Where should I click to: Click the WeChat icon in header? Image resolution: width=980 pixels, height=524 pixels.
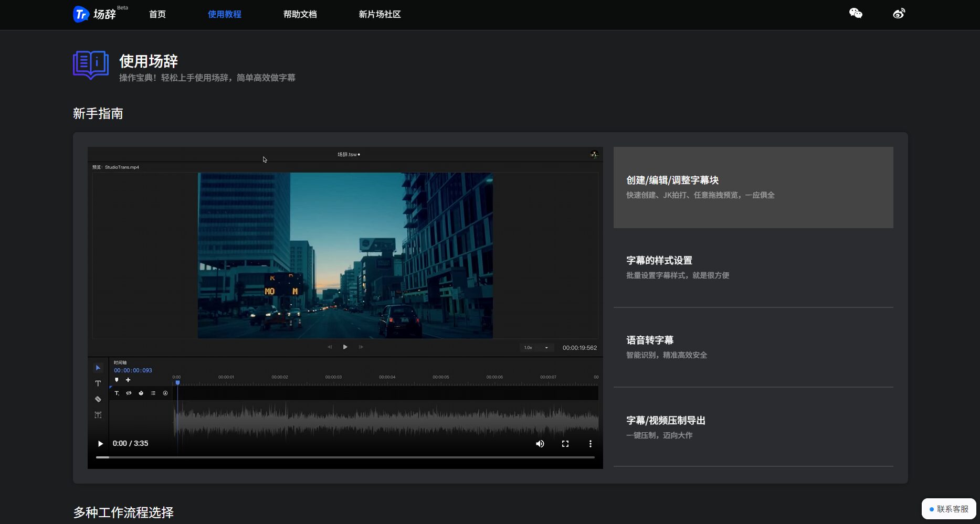[x=856, y=14]
